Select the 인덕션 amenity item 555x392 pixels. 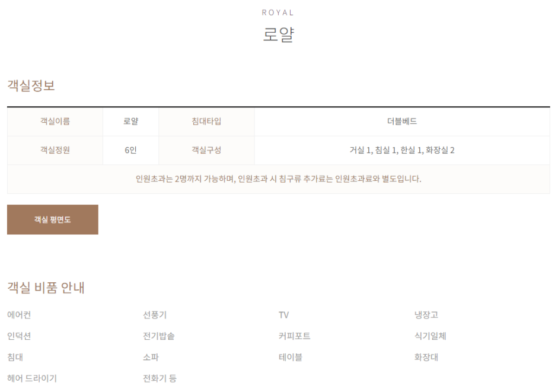[19, 336]
